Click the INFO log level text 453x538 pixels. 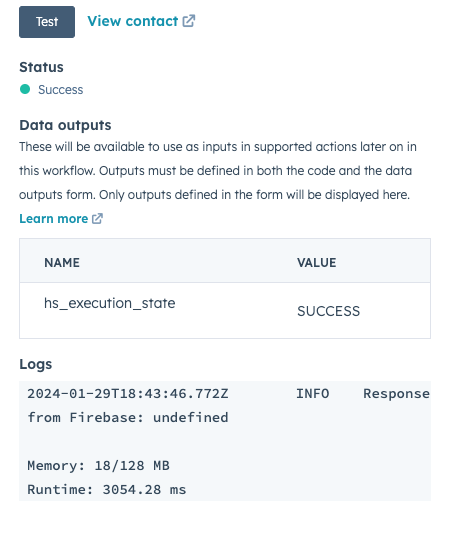pyautogui.click(x=313, y=394)
